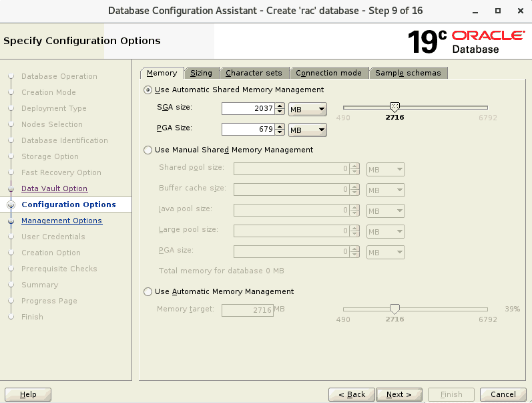Open Large pool size unit dropdown
532x403 pixels.
pos(385,232)
